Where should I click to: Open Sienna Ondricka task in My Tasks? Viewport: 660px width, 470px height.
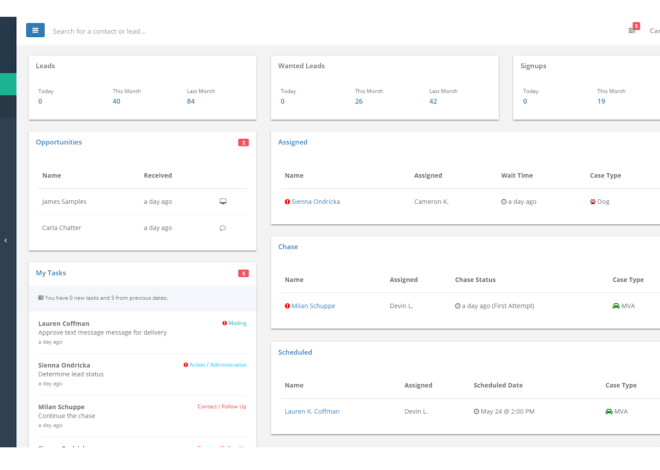point(142,374)
